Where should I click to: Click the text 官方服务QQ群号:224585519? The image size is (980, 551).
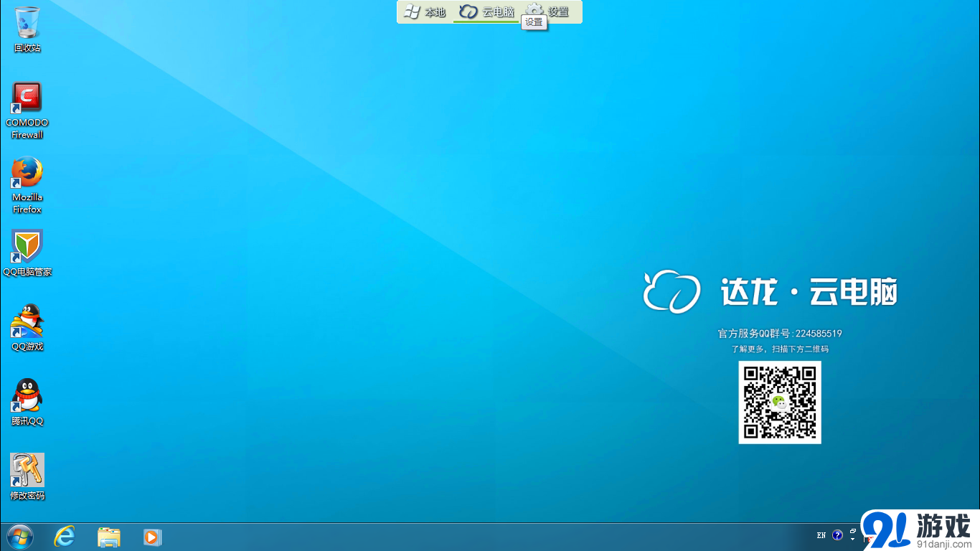[x=780, y=334]
